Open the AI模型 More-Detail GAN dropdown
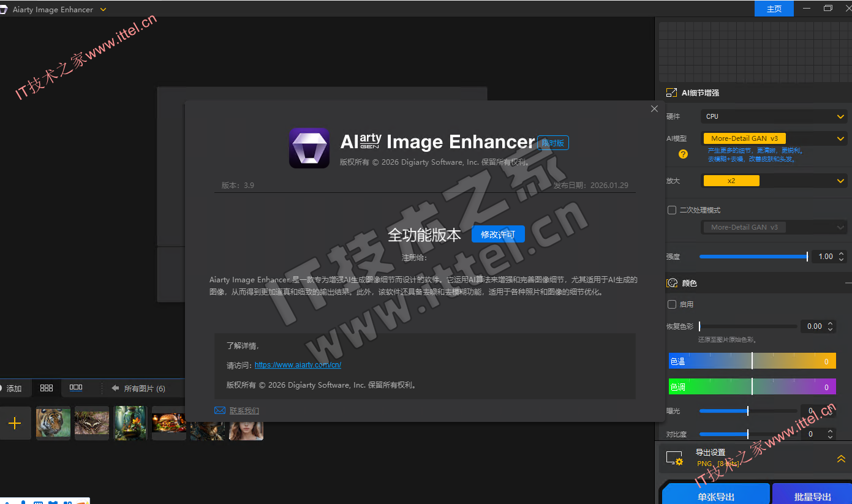The width and height of the screenshot is (852, 504). point(774,138)
